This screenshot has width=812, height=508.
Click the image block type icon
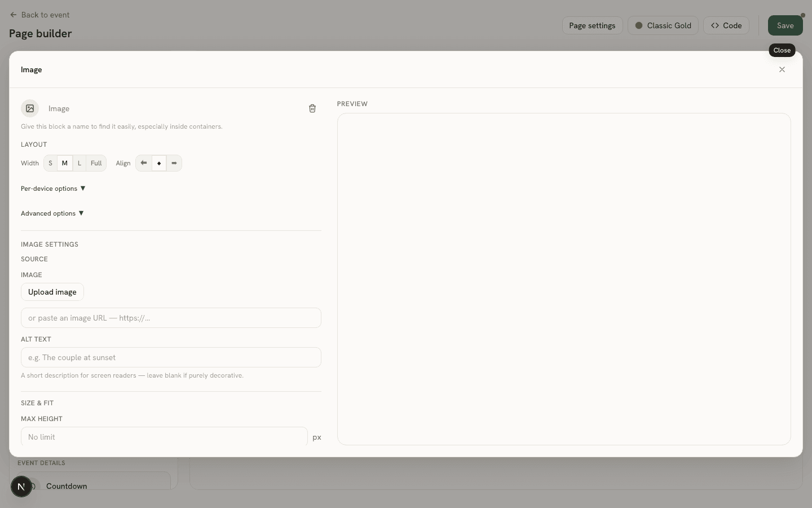click(30, 108)
